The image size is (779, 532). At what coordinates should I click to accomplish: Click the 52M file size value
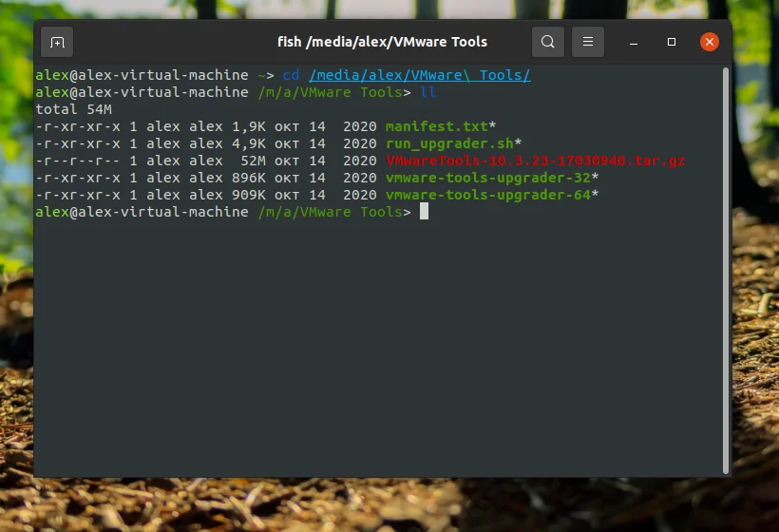pyautogui.click(x=253, y=161)
